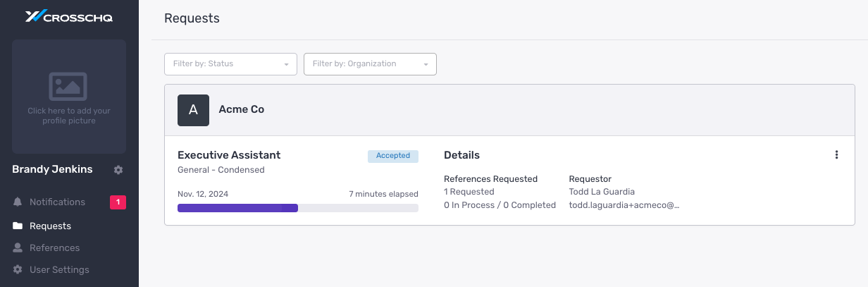This screenshot has height=287, width=868.
Task: Click the Accepted status badge
Action: click(x=393, y=156)
